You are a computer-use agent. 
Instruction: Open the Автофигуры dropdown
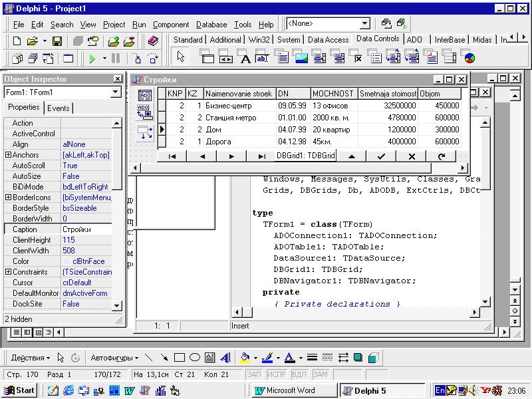[x=114, y=358]
